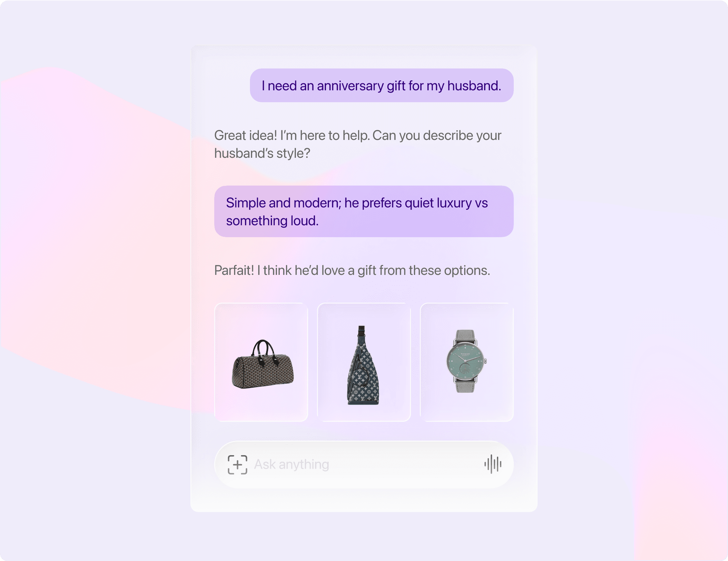Viewport: 728px width, 561px height.
Task: Click the green watch dial face
Action: 465,361
